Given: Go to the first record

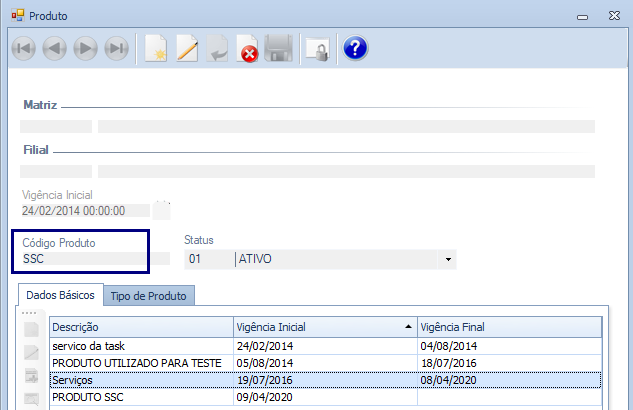Looking at the screenshot, I should coord(23,48).
